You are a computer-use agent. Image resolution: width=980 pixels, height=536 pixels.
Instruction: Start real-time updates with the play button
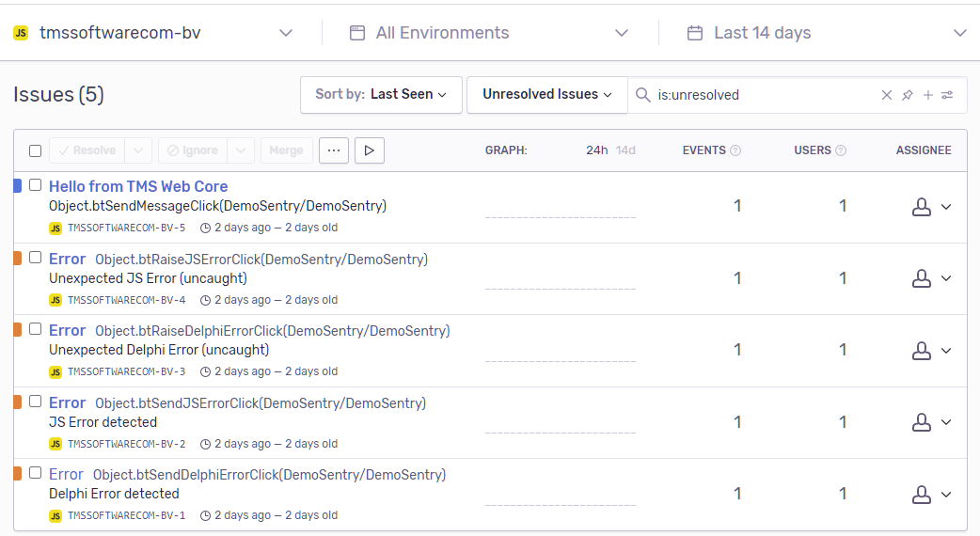pyautogui.click(x=370, y=150)
